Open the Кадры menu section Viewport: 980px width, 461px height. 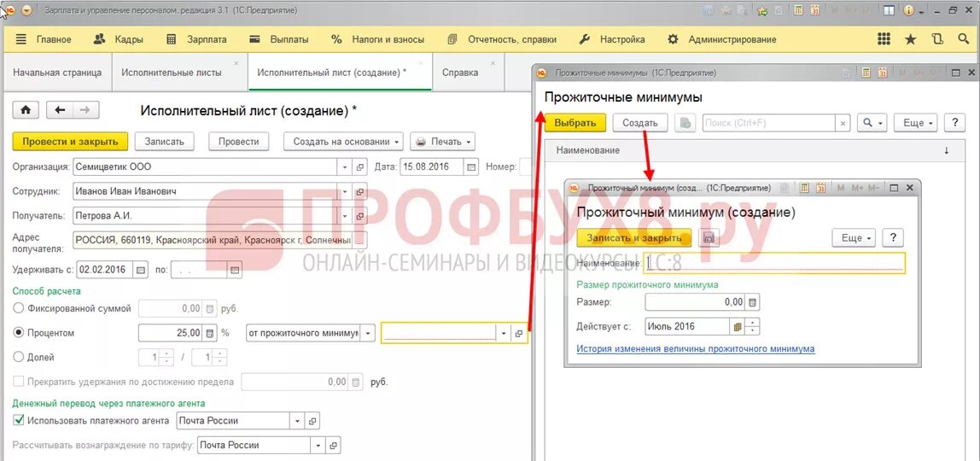coord(119,39)
